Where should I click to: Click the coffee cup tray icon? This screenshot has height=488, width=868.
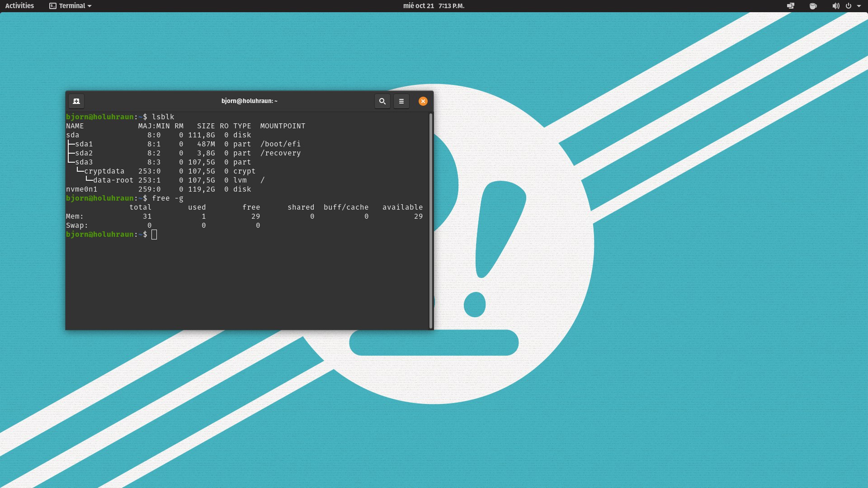(813, 6)
